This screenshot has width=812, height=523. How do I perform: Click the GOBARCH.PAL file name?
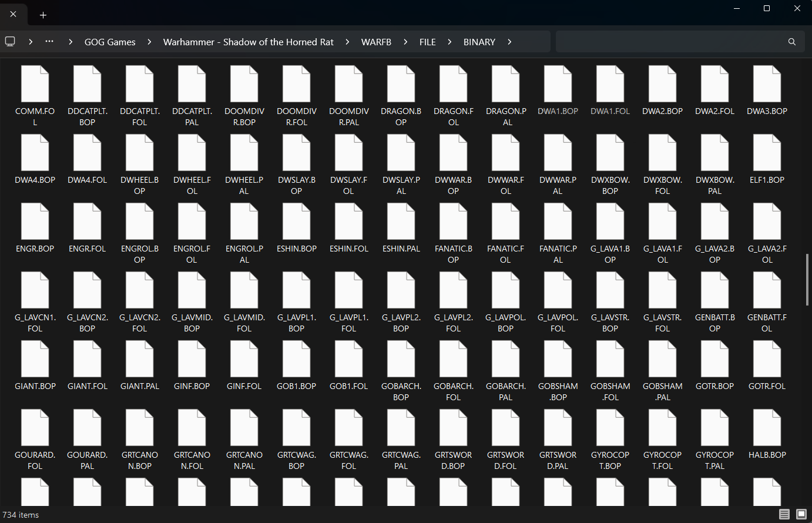click(x=506, y=391)
